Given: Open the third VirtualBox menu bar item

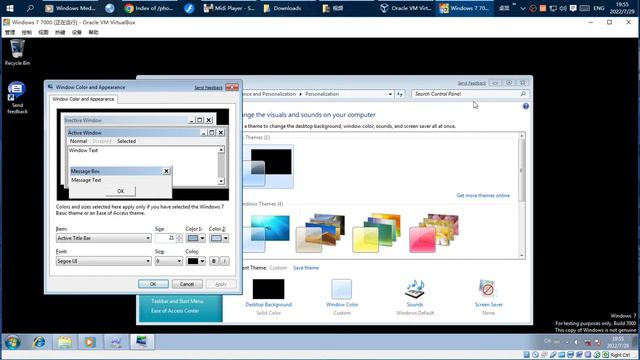Looking at the screenshot, I should click(43, 32).
